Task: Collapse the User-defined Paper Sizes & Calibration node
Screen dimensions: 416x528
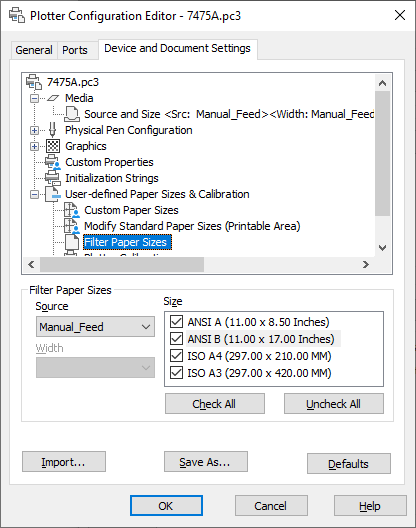Action: coord(34,194)
